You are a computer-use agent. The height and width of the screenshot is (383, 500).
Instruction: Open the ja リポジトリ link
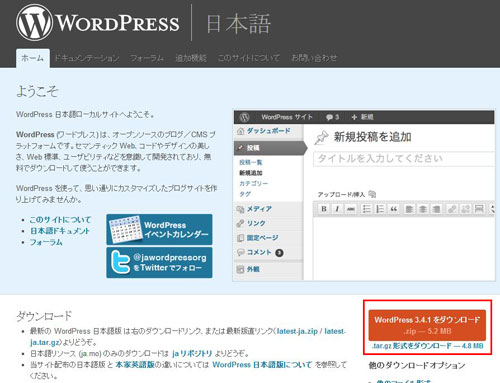[192, 353]
